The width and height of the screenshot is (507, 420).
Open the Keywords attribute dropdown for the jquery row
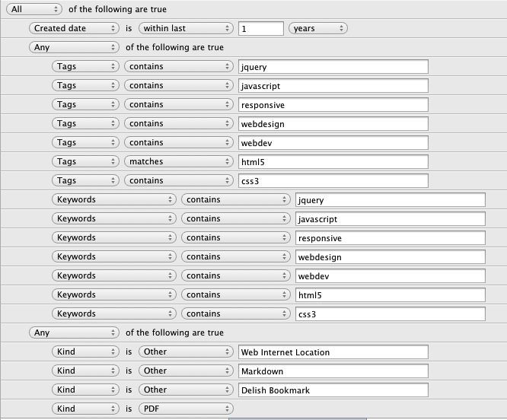[x=114, y=199]
